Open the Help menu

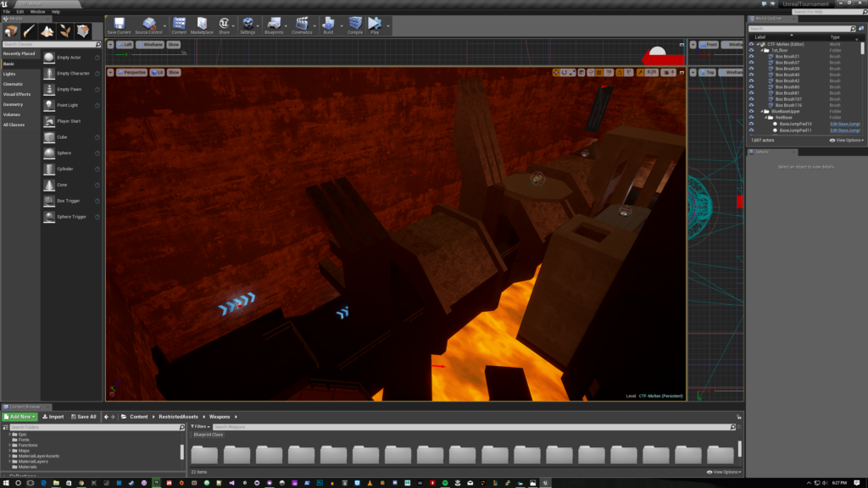point(56,12)
